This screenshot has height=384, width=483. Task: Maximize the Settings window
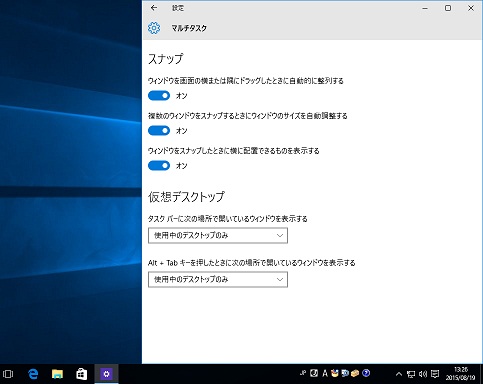(448, 8)
